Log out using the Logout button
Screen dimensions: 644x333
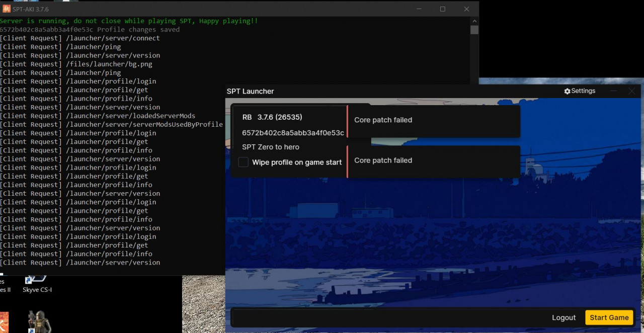563,317
